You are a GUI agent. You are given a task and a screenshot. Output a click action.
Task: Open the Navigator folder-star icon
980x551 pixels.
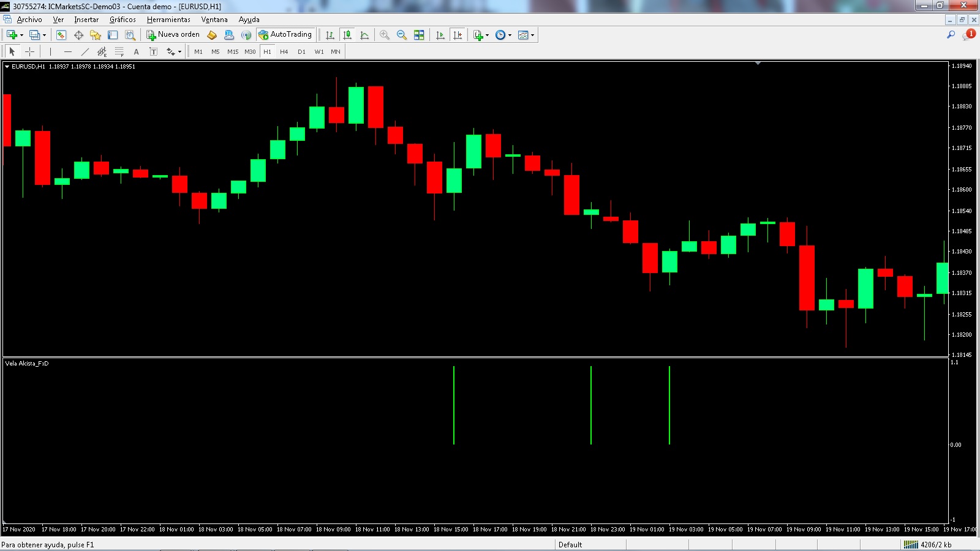click(96, 35)
